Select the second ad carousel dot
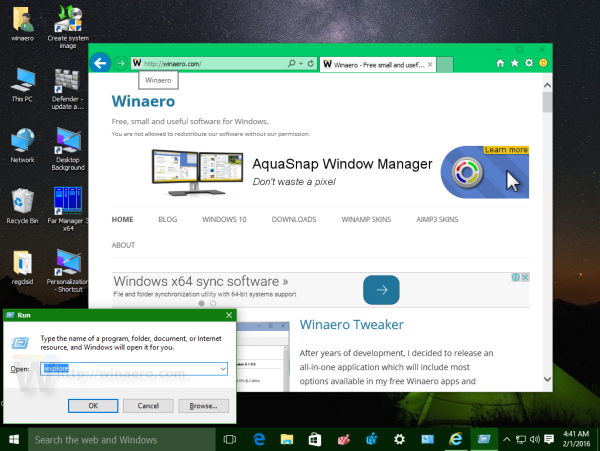 (213, 303)
